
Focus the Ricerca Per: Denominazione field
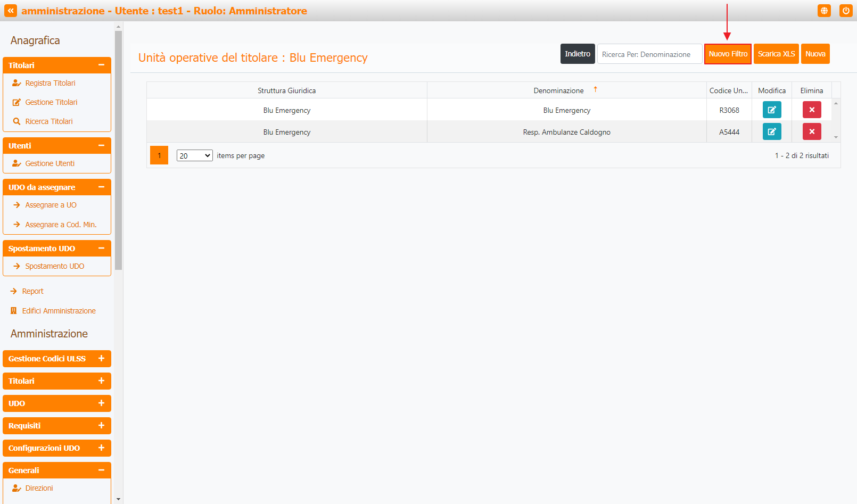(649, 54)
